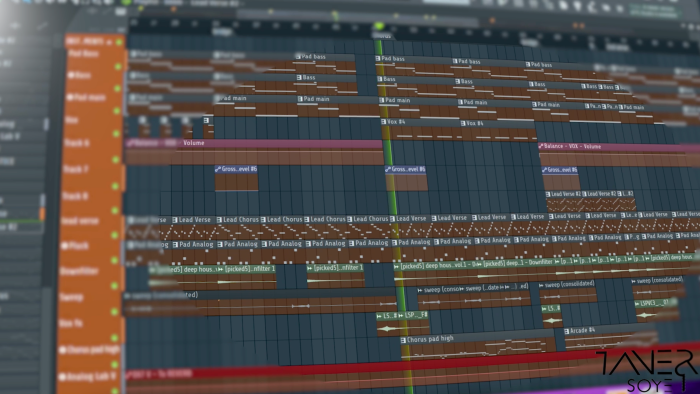
Task: Select the Balance - VOX - Volume automation clip
Action: [x=619, y=154]
